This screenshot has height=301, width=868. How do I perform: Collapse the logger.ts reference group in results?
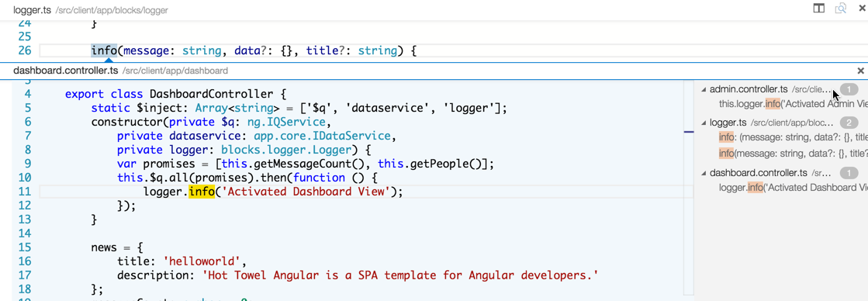[704, 123]
